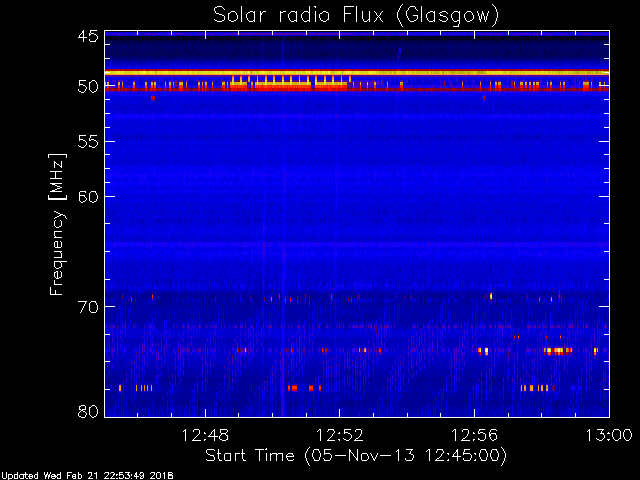Click the plot title 'Solar radio Flux (Glasgow)'
The width and height of the screenshot is (640, 480).
[x=356, y=16]
